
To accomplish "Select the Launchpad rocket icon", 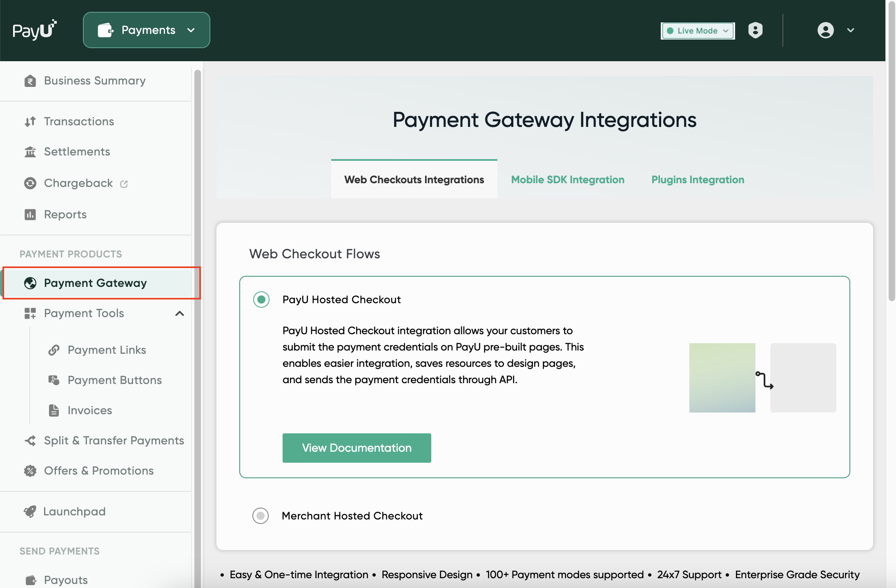I will coord(30,511).
